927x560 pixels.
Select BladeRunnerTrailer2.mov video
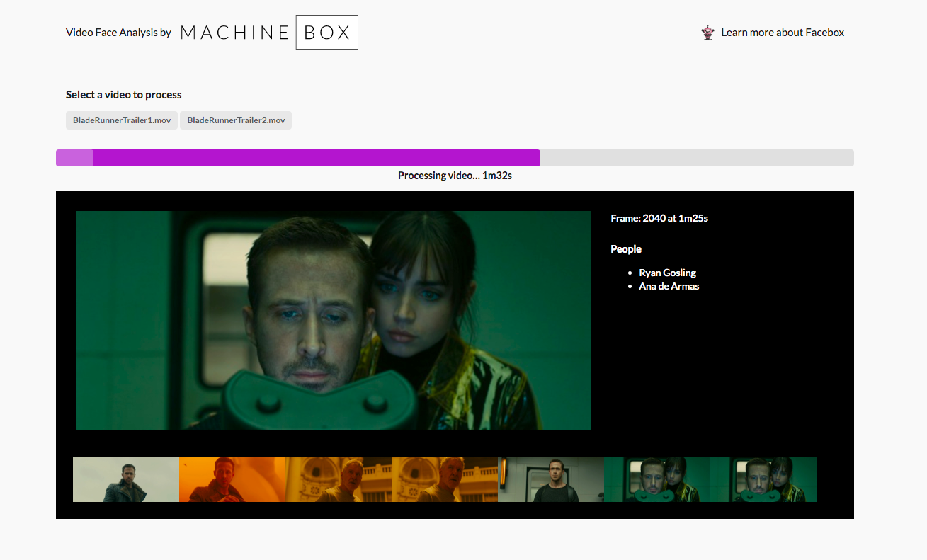click(236, 120)
